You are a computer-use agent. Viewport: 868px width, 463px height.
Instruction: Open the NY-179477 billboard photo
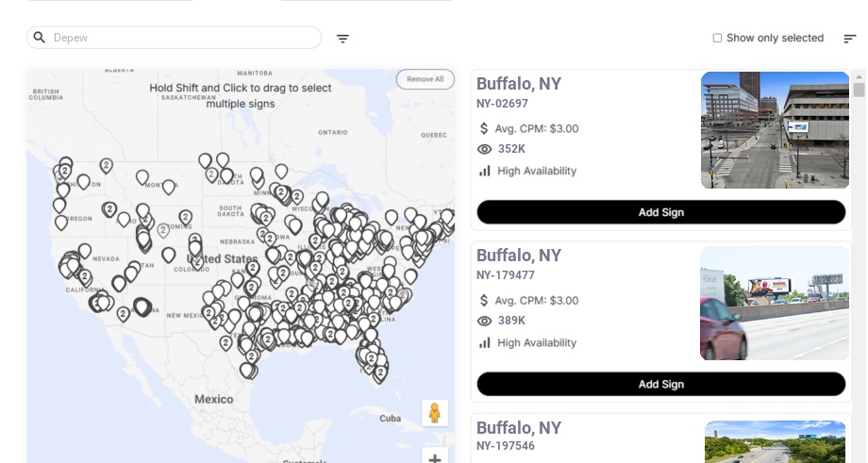pos(775,304)
